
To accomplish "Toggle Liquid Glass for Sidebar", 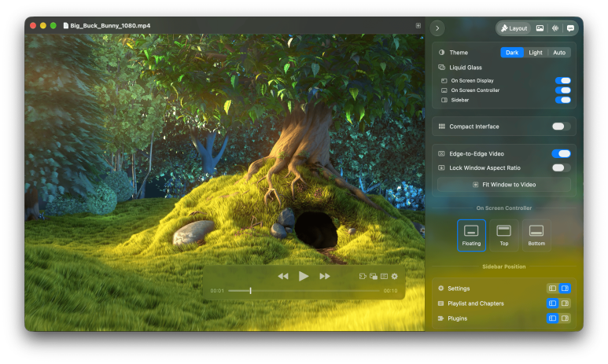I will (x=562, y=100).
